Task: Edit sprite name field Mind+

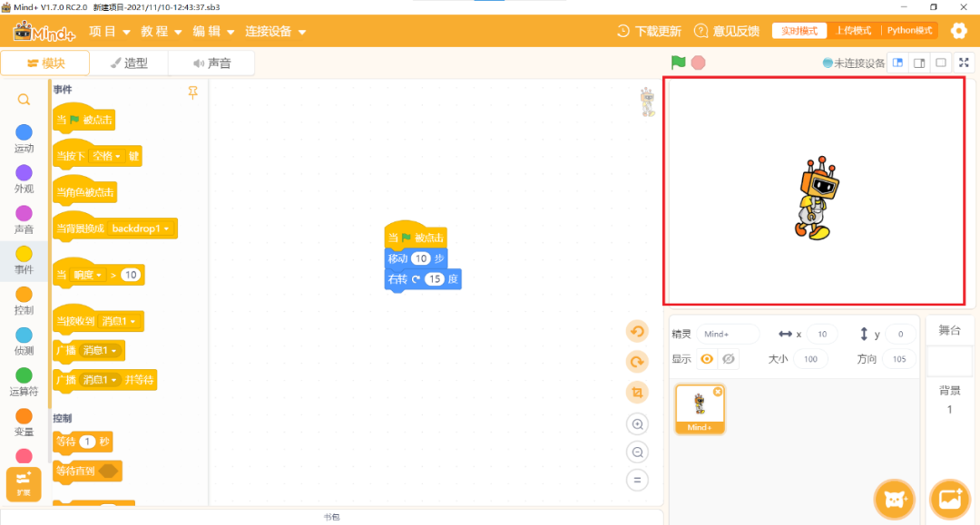Action: 728,334
